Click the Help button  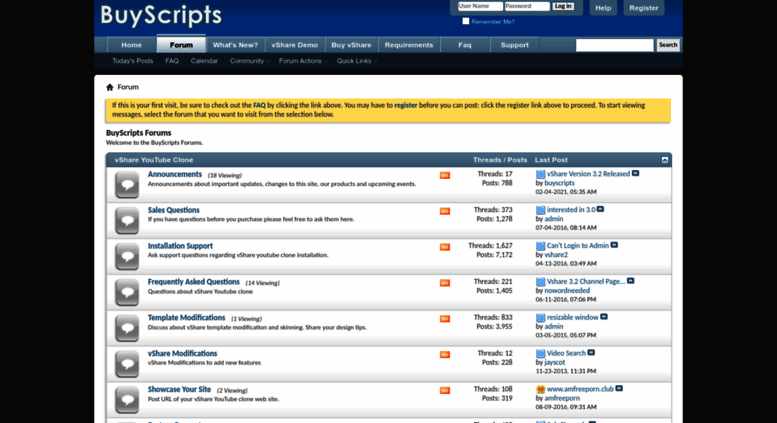coord(603,8)
